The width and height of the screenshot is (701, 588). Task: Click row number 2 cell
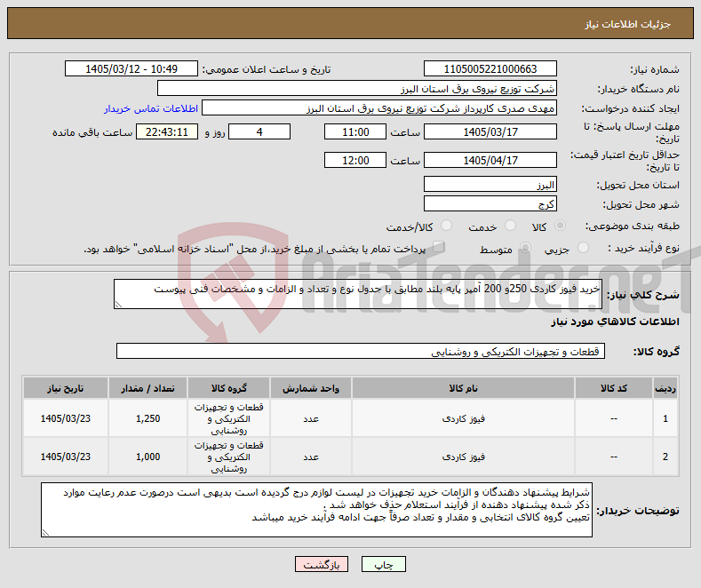[x=665, y=457]
